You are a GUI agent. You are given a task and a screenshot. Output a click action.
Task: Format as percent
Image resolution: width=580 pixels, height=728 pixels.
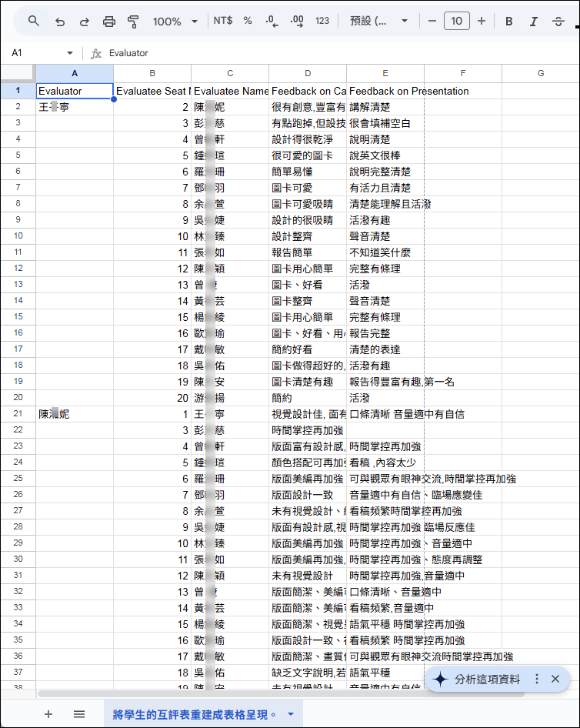(248, 21)
